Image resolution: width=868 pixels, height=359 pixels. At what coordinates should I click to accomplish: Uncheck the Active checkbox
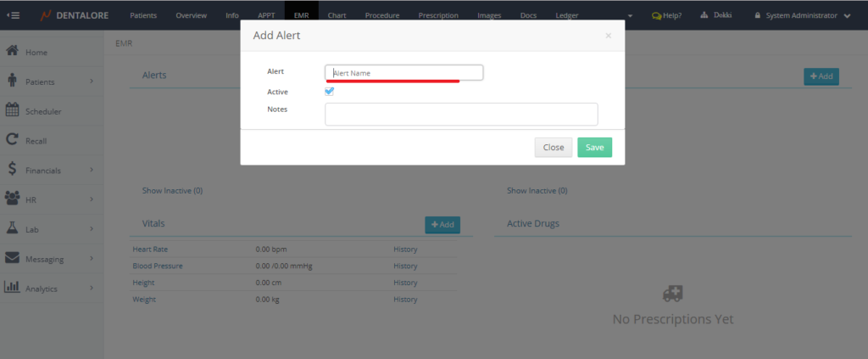[x=330, y=92]
